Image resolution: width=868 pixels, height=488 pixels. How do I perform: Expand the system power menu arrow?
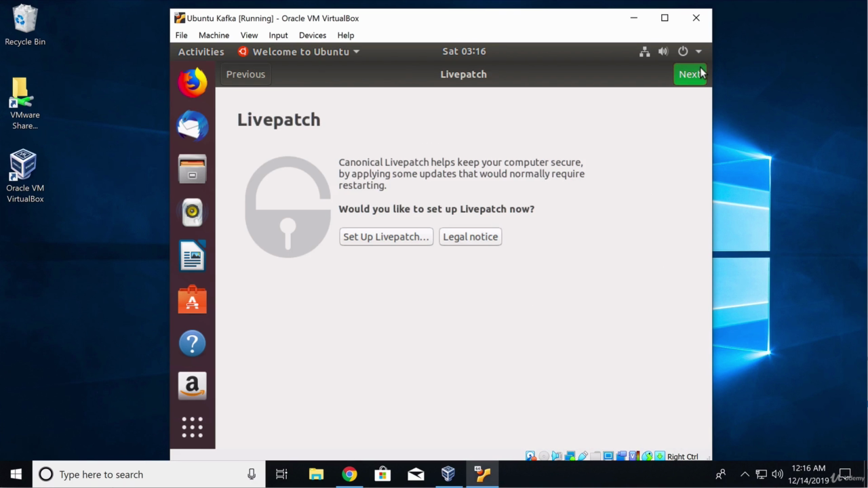point(698,52)
